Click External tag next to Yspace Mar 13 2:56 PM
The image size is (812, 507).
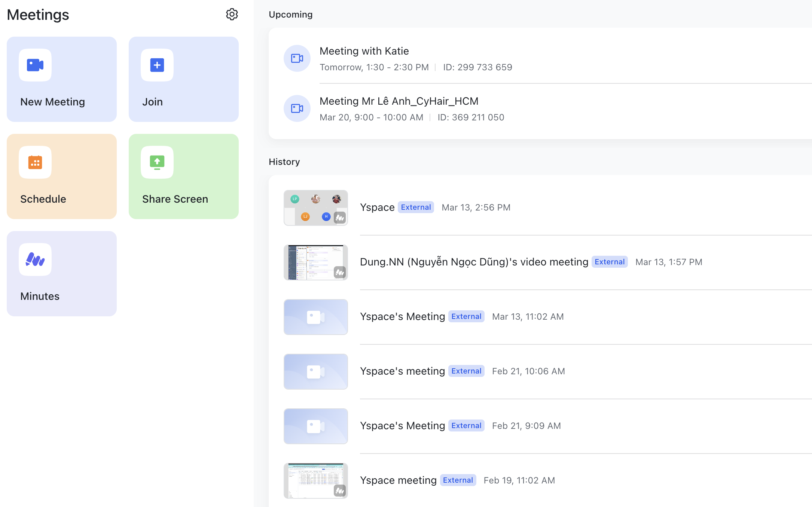tap(416, 207)
